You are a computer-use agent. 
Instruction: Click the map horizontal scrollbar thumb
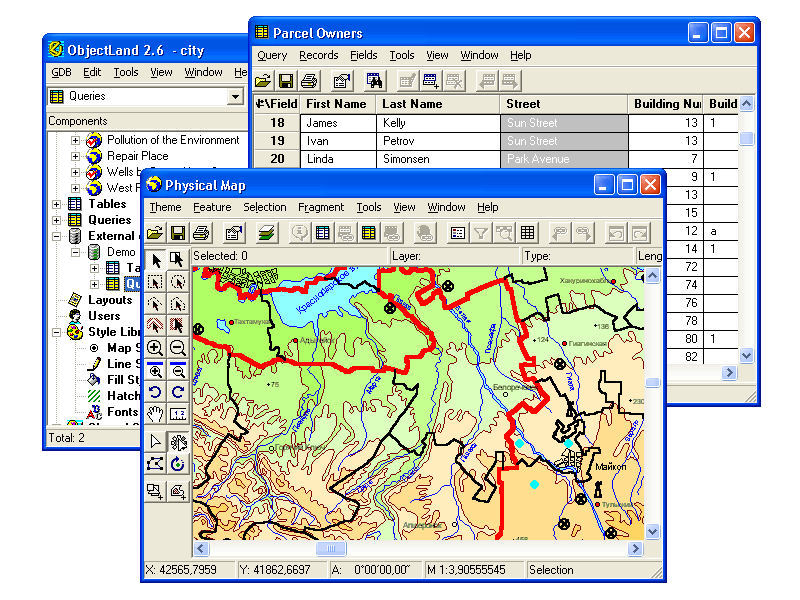tap(331, 549)
